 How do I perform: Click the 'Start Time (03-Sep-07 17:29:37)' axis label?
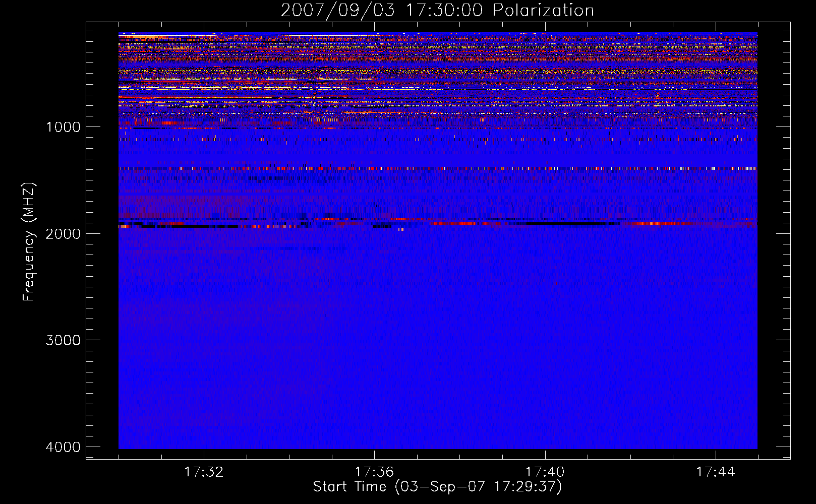[x=437, y=487]
